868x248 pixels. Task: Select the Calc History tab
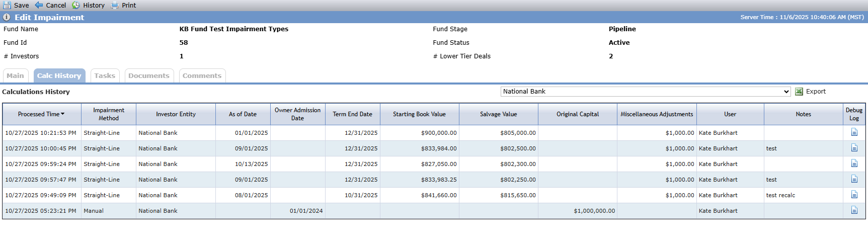click(59, 75)
